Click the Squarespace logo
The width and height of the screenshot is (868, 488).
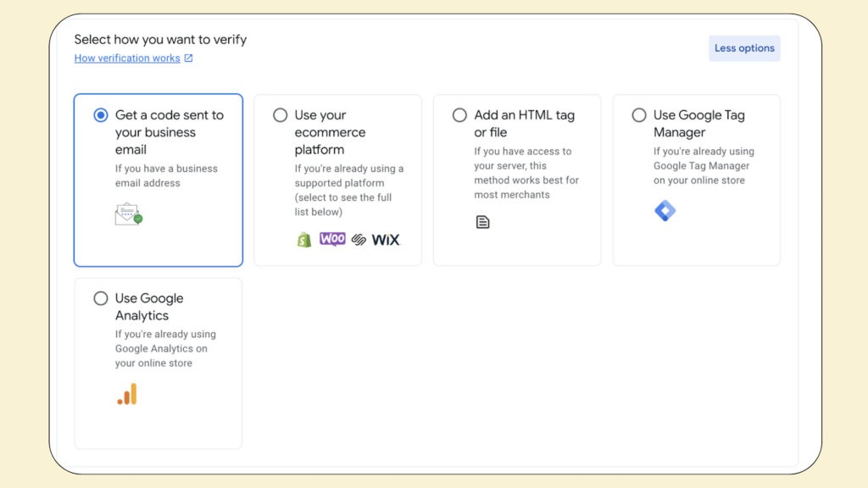tap(359, 239)
